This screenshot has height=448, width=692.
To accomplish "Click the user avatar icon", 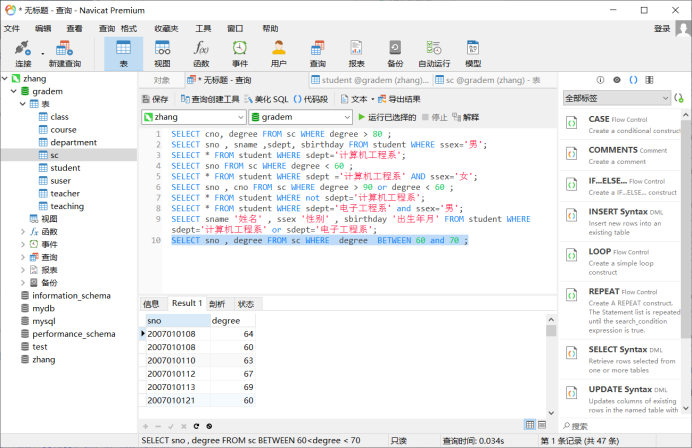I will pyautogui.click(x=683, y=30).
